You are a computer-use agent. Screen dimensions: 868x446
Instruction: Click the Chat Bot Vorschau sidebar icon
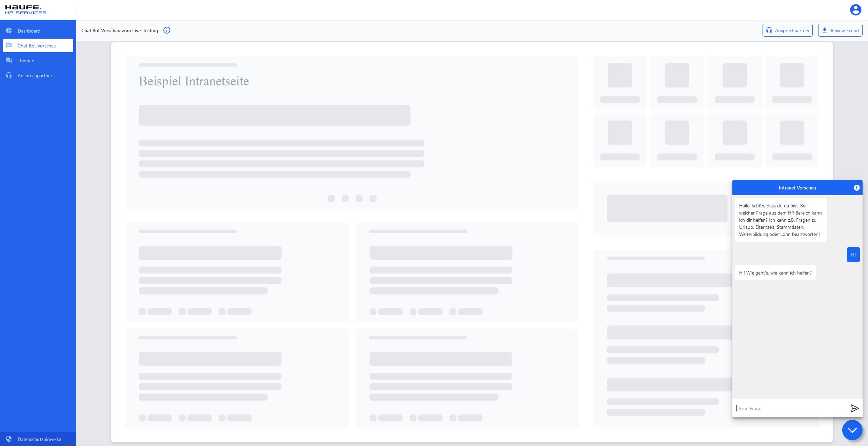8,45
